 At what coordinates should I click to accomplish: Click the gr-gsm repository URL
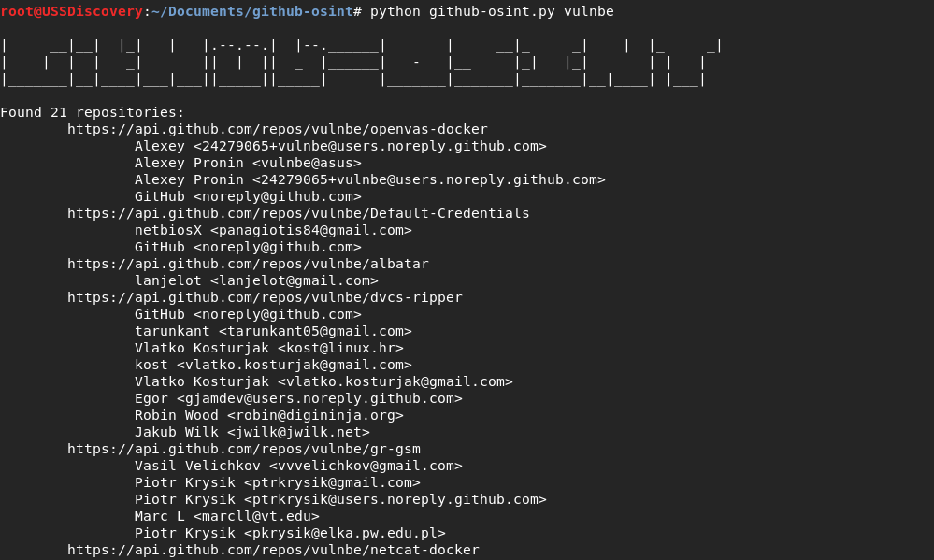point(244,449)
